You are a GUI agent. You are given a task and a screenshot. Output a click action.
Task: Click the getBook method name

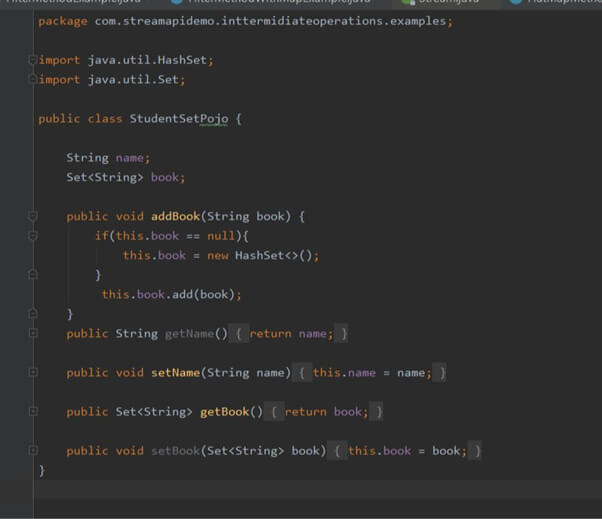click(225, 412)
